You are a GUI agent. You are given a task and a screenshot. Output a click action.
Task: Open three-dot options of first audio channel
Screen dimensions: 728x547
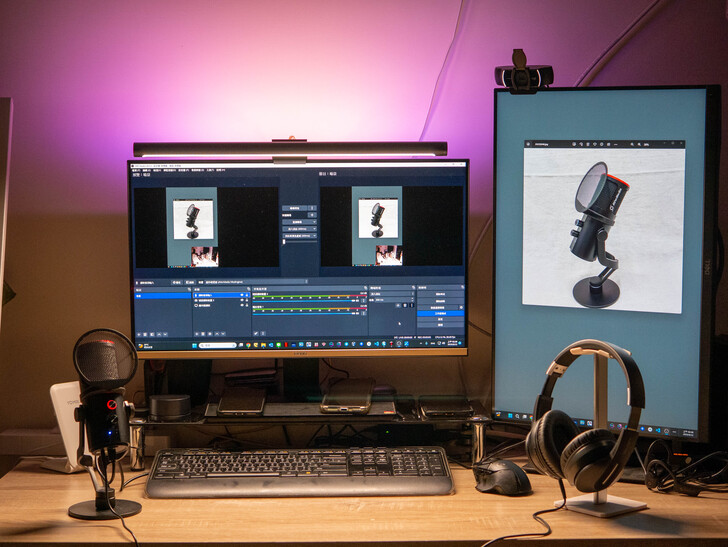point(364,301)
